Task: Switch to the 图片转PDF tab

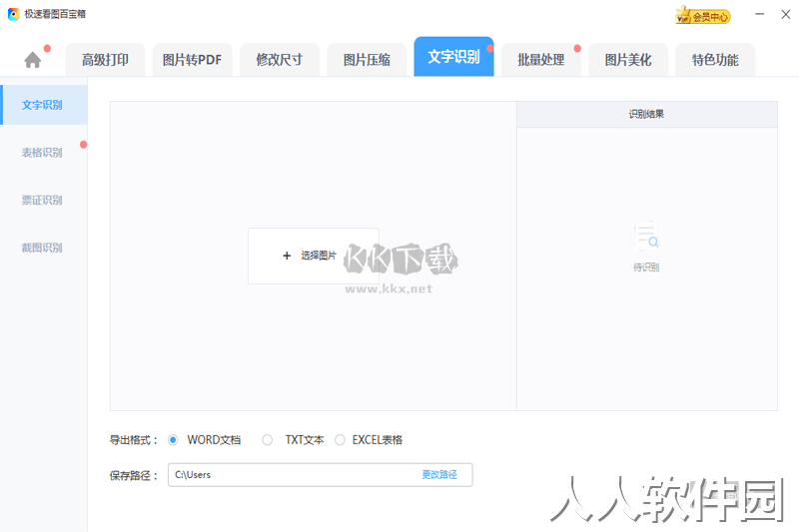Action: (x=192, y=60)
